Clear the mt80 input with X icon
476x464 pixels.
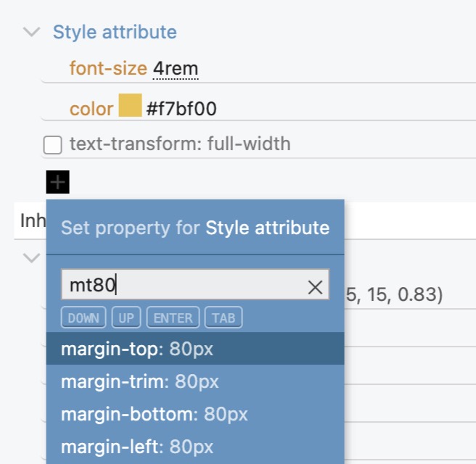(x=315, y=287)
